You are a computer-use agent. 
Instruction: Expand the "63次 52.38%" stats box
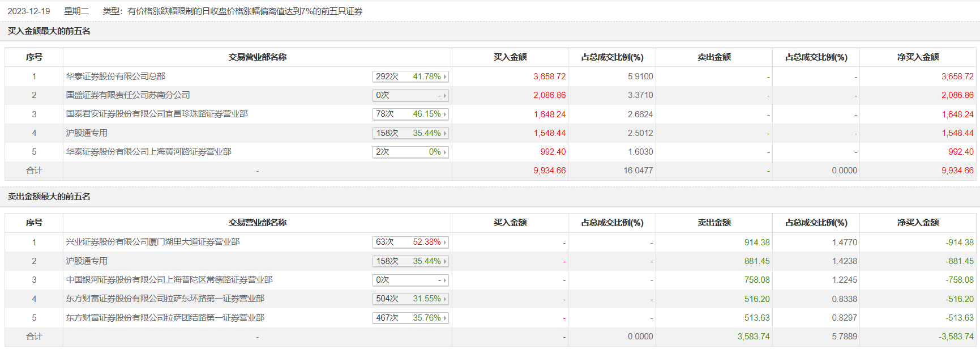410,242
